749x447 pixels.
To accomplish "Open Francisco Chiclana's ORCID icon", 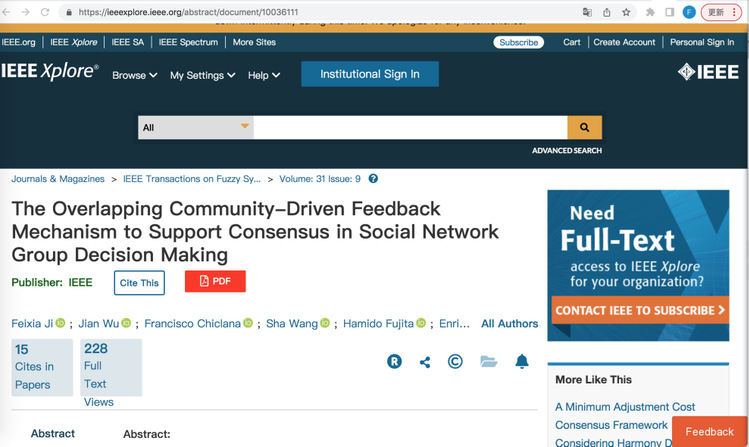I will click(x=248, y=323).
